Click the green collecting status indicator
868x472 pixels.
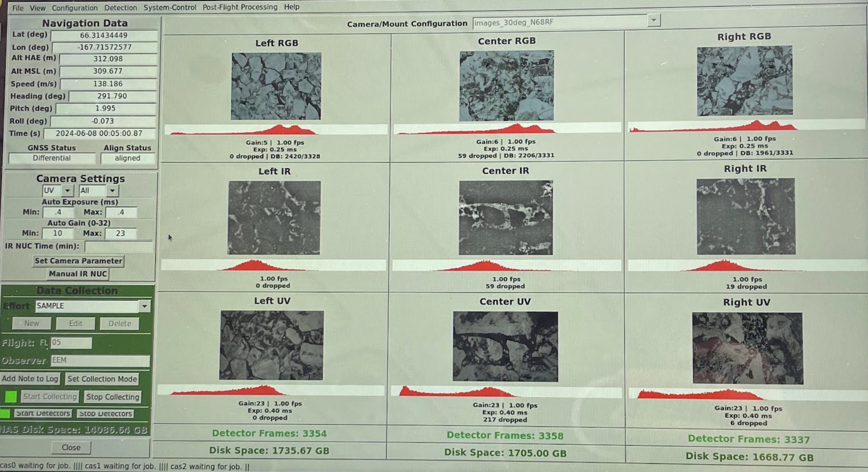(x=11, y=396)
